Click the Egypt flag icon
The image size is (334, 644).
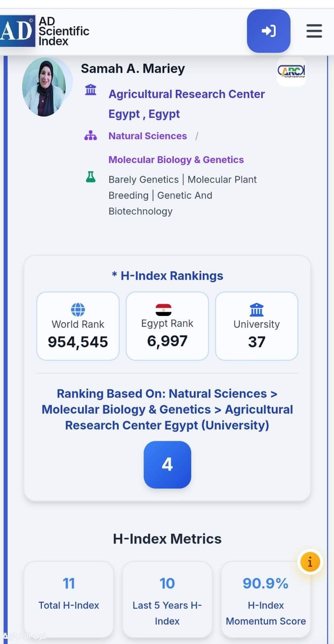pos(164,310)
